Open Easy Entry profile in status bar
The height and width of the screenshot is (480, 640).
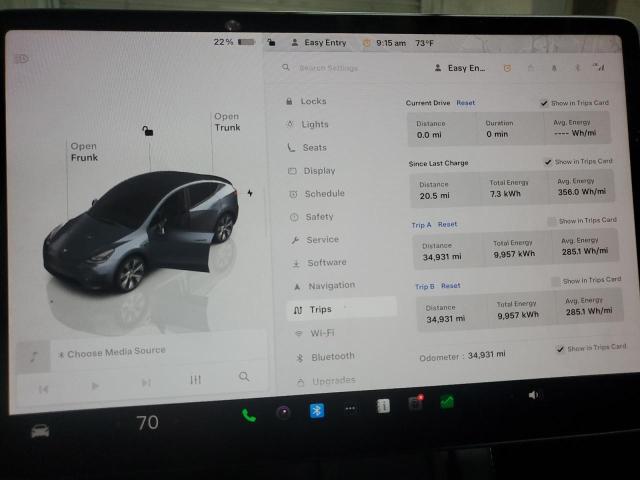coord(319,42)
